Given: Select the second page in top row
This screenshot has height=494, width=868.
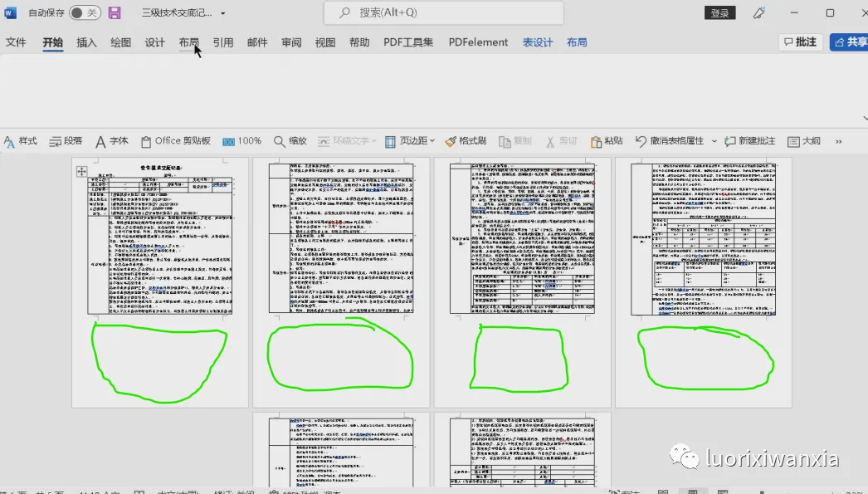Looking at the screenshot, I should pos(341,282).
